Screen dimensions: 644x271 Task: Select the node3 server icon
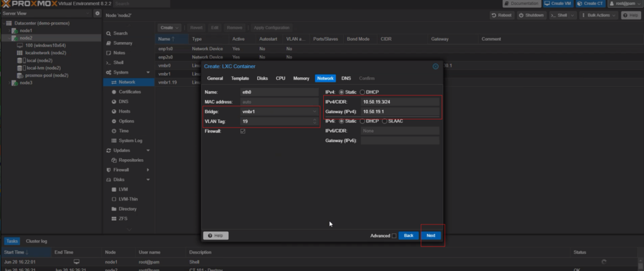[15, 83]
